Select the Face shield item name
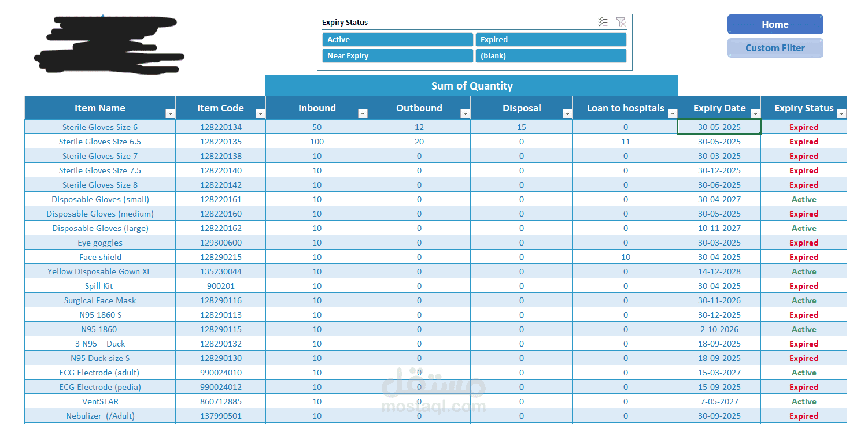The image size is (868, 424). coord(100,257)
